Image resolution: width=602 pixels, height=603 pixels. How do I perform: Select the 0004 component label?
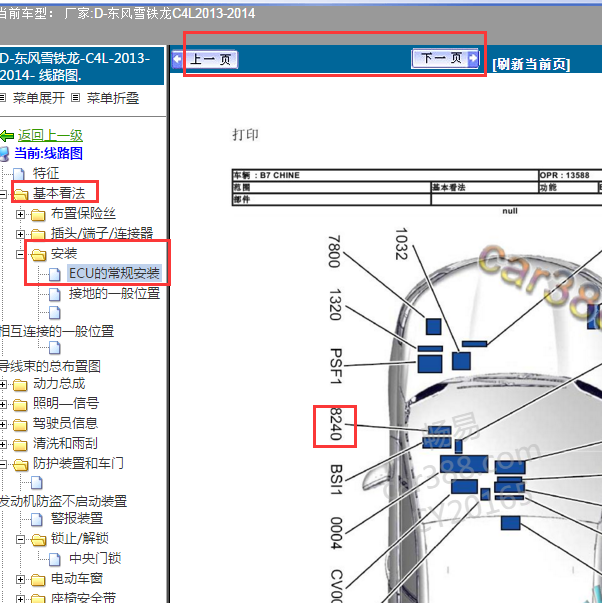coord(336,533)
